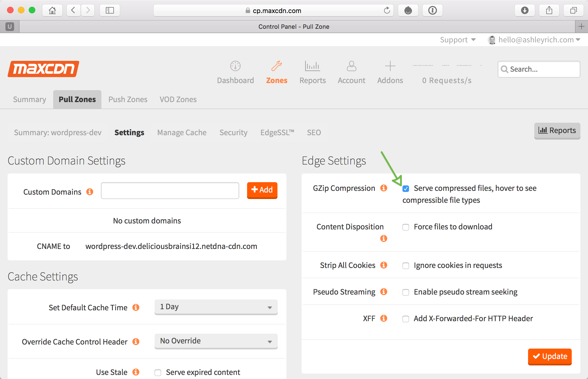Show all tabs overview icon
588x379 pixels.
click(573, 10)
